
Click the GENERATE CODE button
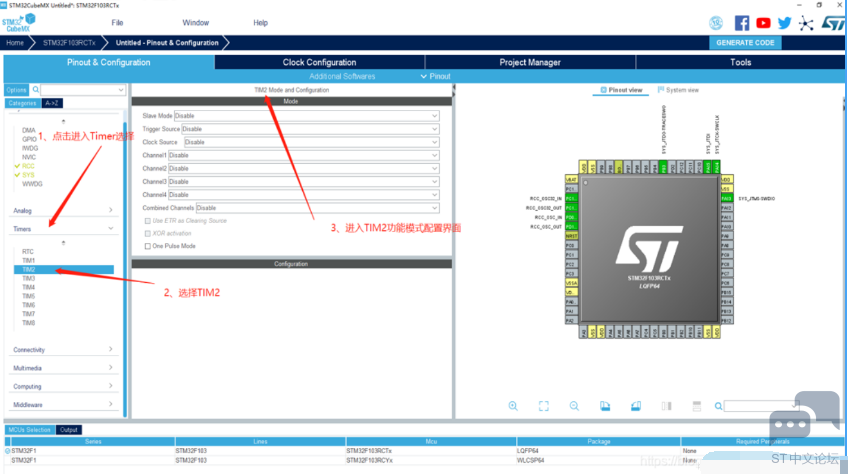745,43
